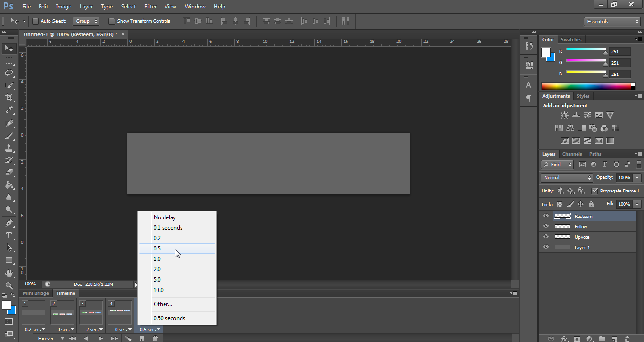Open the Fill dropdown arrow
644x342 pixels.
[637, 204]
